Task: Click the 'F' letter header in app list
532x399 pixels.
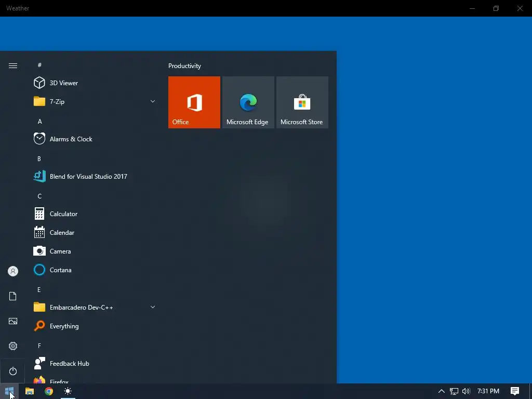Action: (x=39, y=345)
